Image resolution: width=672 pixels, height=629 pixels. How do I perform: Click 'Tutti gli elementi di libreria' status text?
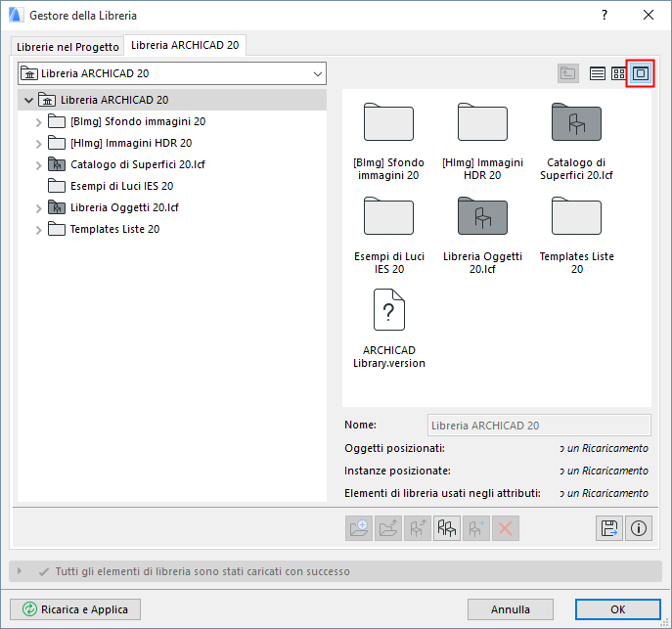pos(202,571)
